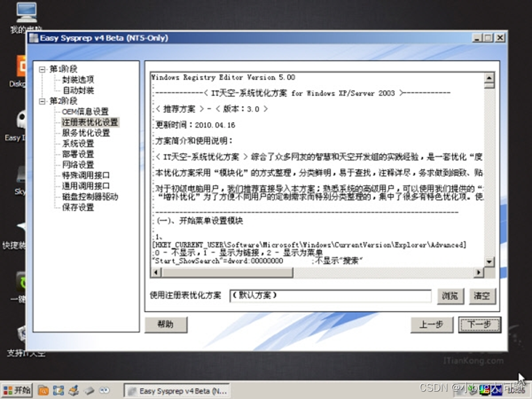This screenshot has height=399, width=532.
Task: Click the eyes quick-launch icon
Action: click(104, 390)
